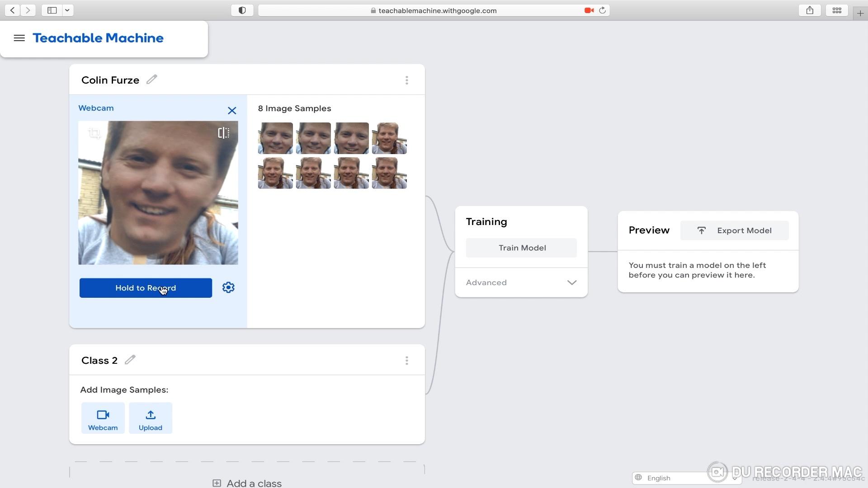Toggle webcam mirror flip icon

[x=224, y=133]
